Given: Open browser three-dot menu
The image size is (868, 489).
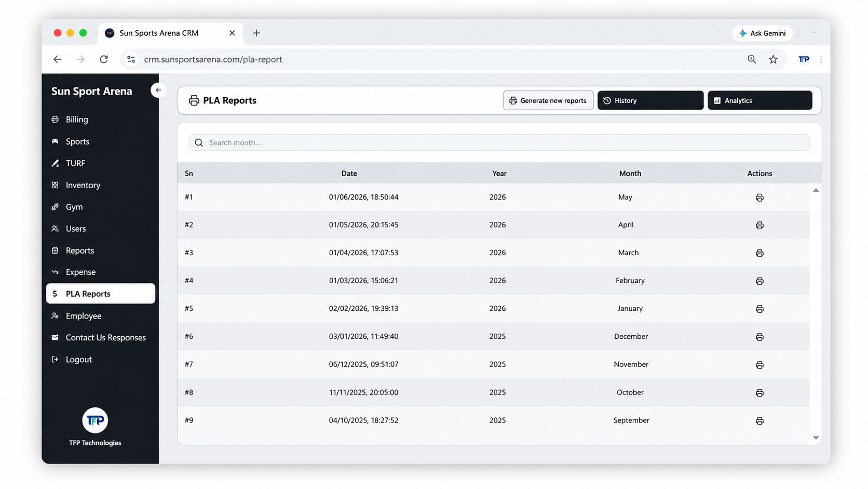Looking at the screenshot, I should (821, 59).
